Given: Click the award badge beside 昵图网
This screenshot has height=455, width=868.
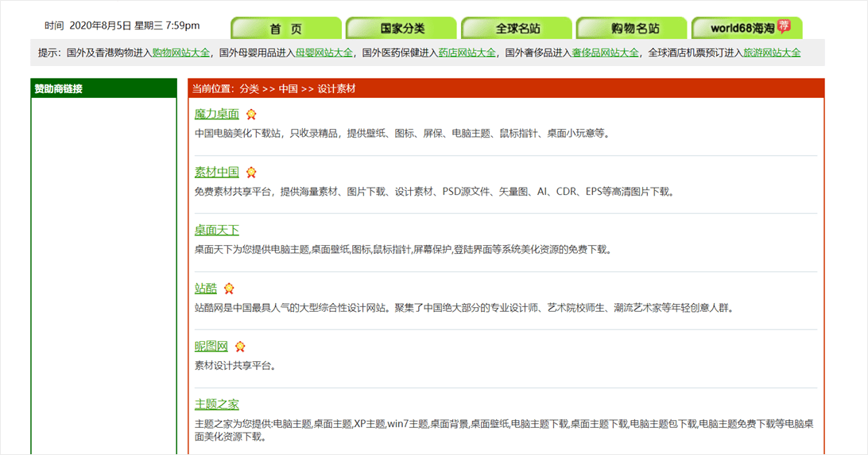Looking at the screenshot, I should tap(240, 347).
